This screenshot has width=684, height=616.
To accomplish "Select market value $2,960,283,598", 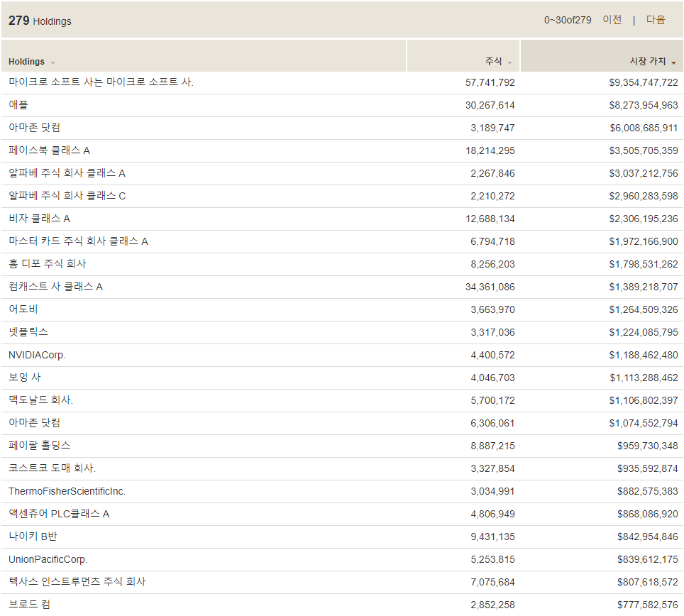I will click(x=644, y=196).
